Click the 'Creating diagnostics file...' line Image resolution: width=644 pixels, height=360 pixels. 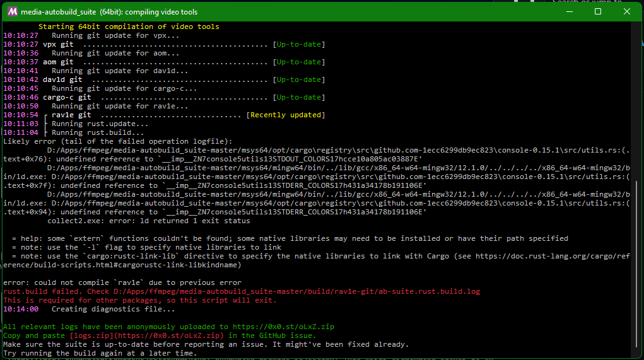[x=114, y=309]
